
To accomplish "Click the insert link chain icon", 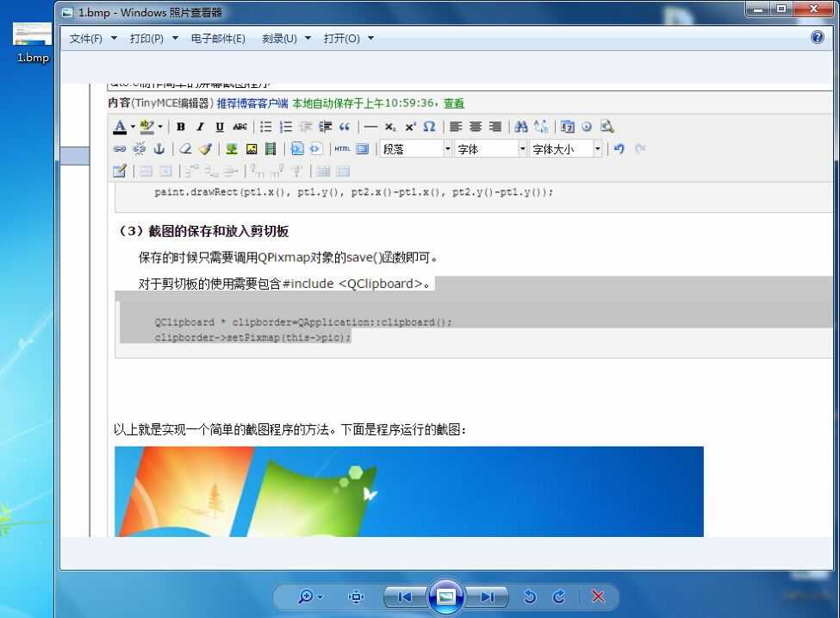I will tap(120, 149).
